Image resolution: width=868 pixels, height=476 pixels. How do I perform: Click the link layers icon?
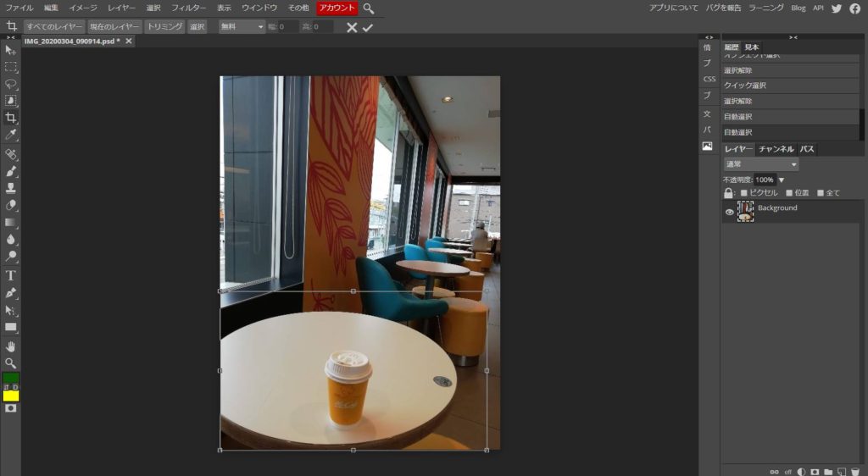pyautogui.click(x=774, y=472)
